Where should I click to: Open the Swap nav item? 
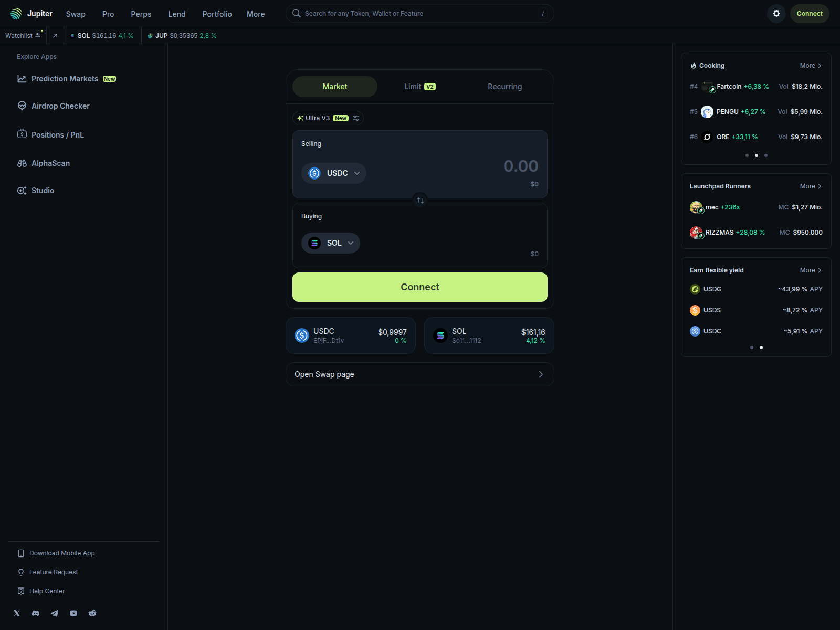(x=76, y=14)
